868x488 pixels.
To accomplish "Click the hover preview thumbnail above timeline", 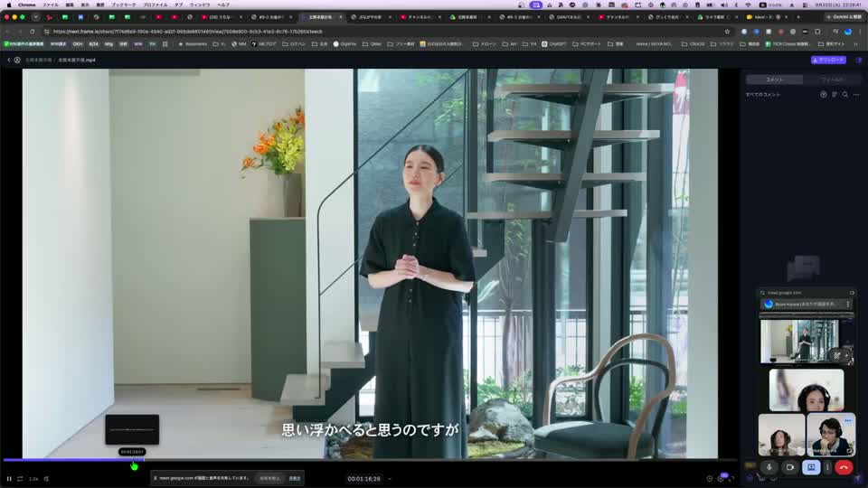I will click(132, 429).
